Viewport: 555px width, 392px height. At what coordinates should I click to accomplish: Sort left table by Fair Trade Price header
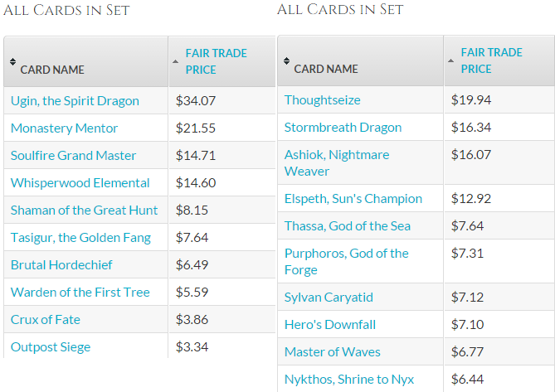click(x=217, y=61)
